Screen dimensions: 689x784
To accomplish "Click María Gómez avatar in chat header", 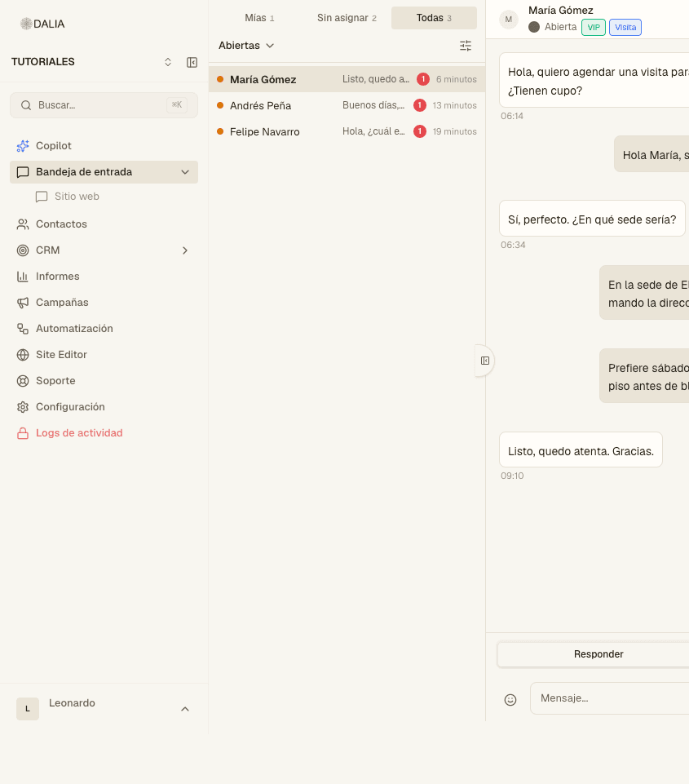I will [x=509, y=20].
